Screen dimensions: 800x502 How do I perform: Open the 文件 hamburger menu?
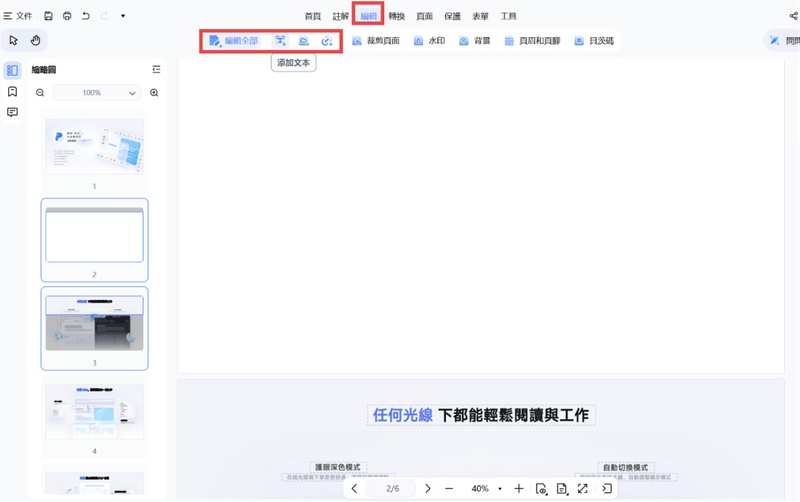click(17, 16)
